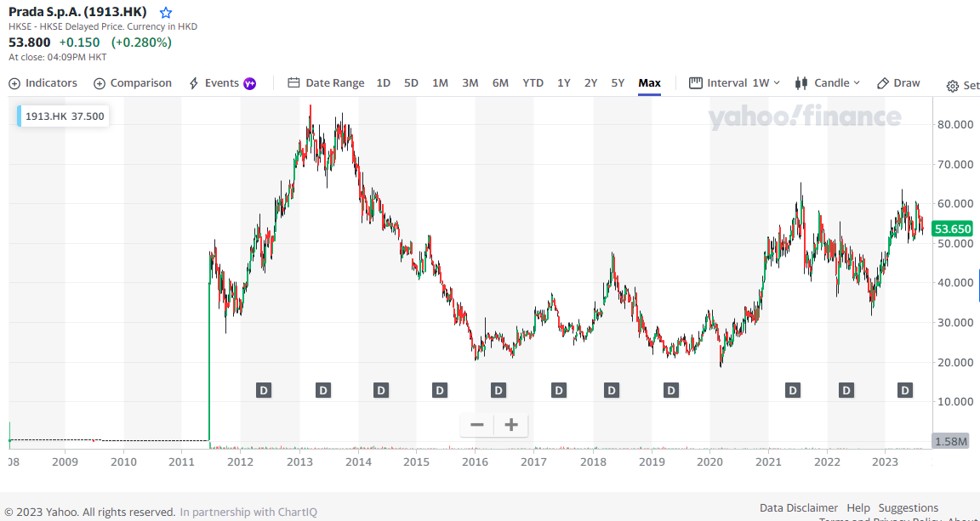The image size is (980, 521).
Task: Click the +0.150 price change value
Action: [x=79, y=42]
